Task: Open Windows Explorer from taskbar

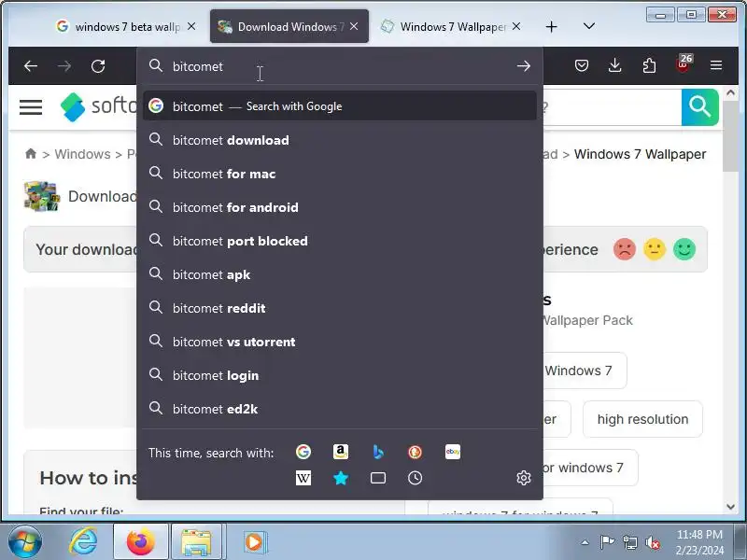Action: [197, 542]
